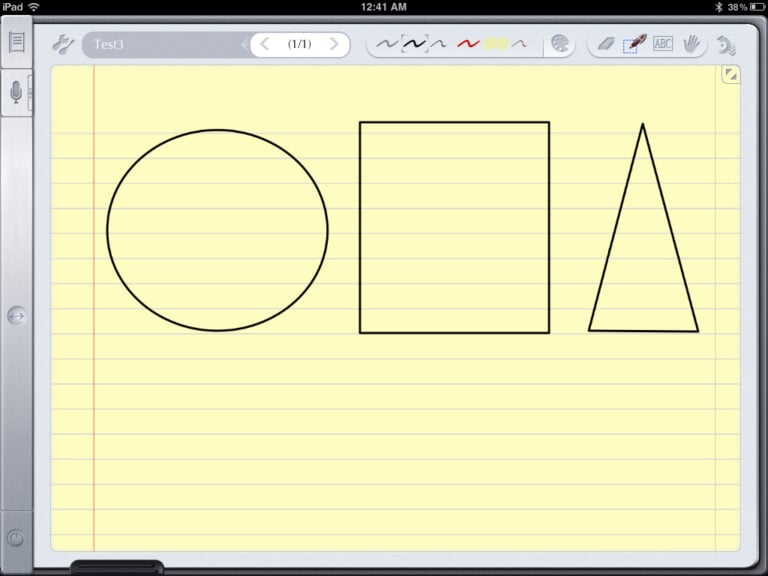Select the thin red pen preset
This screenshot has width=768, height=576.
pyautogui.click(x=520, y=44)
